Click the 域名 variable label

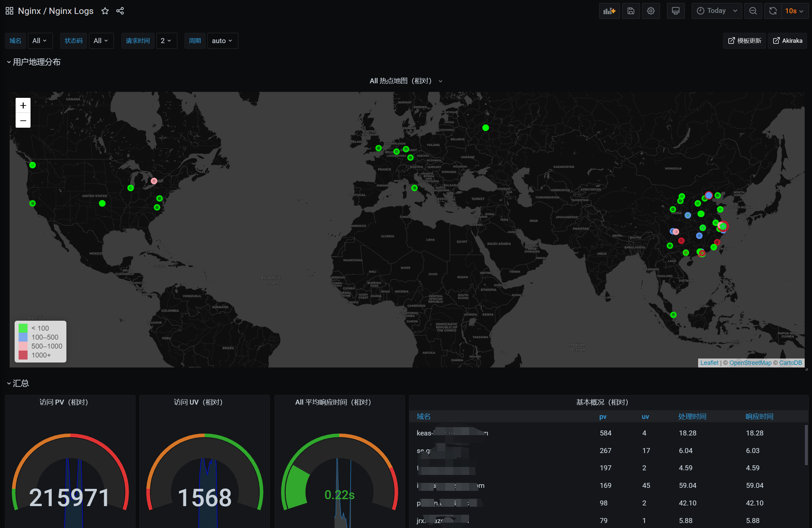(x=15, y=40)
